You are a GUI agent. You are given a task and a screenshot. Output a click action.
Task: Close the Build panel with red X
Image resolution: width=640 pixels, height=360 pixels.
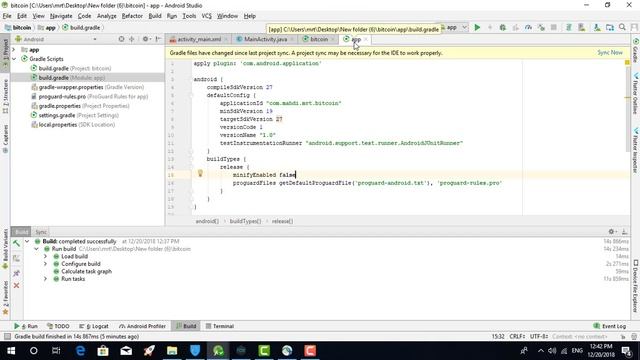(16, 286)
